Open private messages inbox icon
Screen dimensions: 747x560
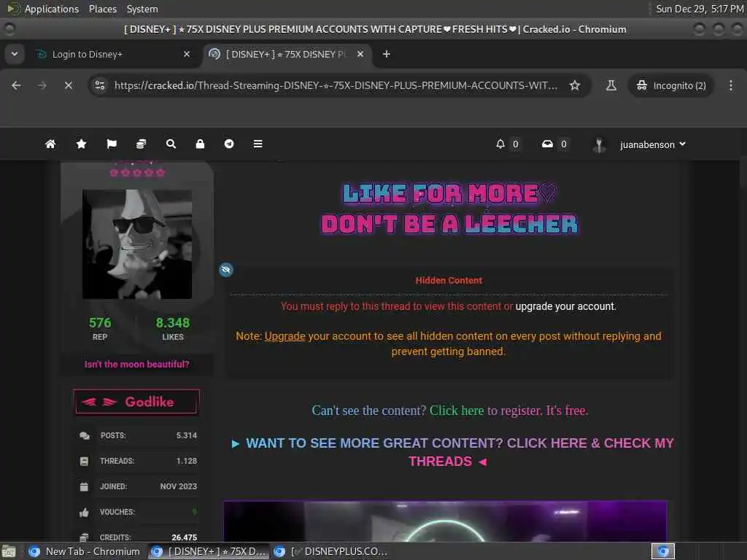click(547, 144)
